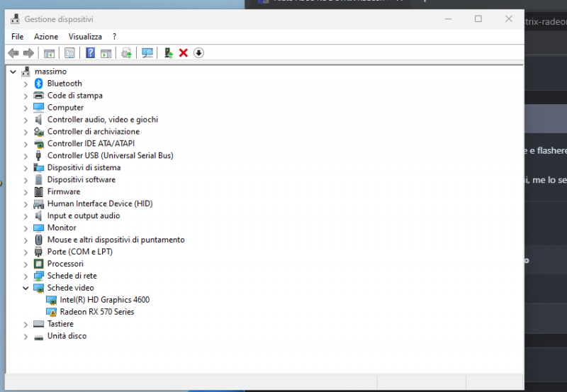Click the display icon beside Intel HD Graphics
The width and height of the screenshot is (567, 392).
pyautogui.click(x=51, y=300)
